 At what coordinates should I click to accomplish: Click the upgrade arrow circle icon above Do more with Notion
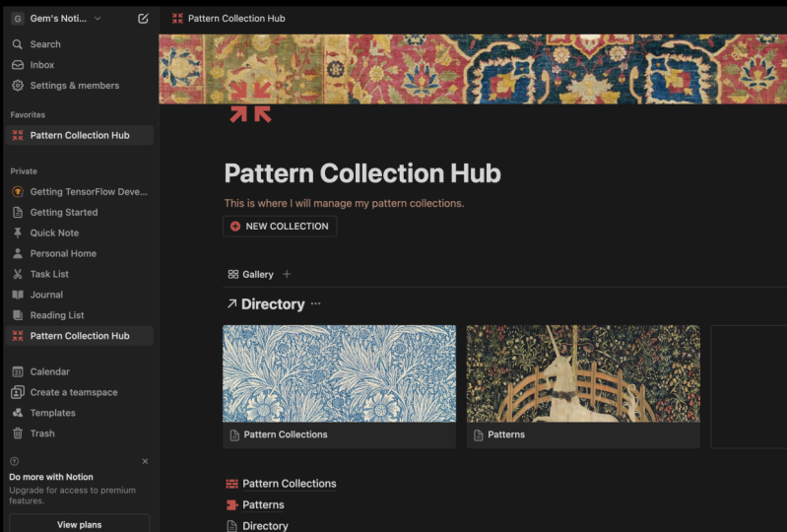[15, 461]
